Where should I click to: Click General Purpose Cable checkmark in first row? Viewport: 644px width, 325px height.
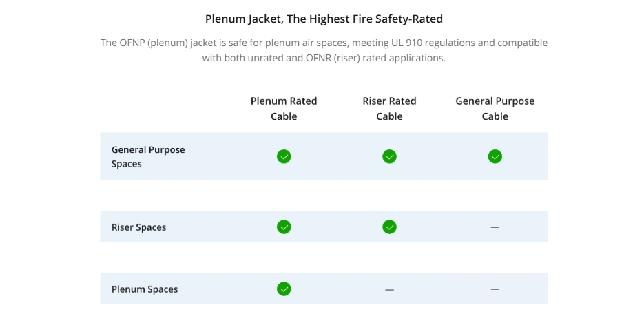495,156
